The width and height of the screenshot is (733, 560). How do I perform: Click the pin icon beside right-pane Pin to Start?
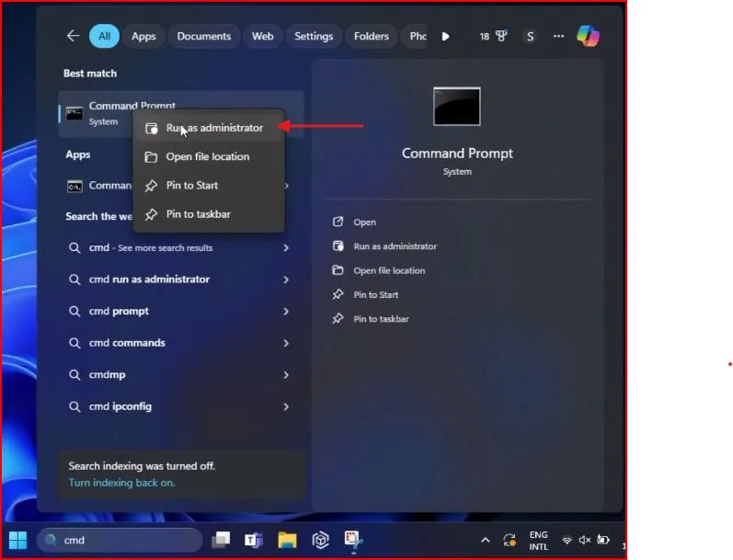click(338, 294)
